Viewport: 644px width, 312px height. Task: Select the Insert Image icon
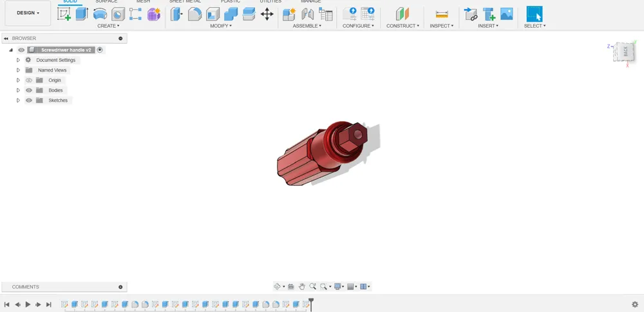(506, 14)
